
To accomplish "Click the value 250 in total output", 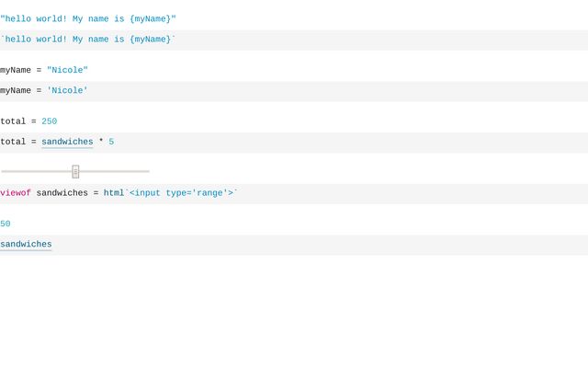I will click(x=50, y=121).
